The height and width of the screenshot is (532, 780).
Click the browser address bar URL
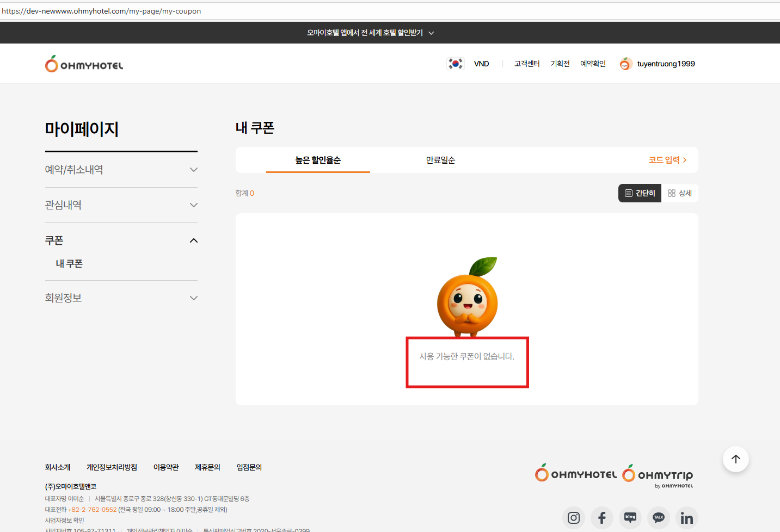tap(101, 11)
